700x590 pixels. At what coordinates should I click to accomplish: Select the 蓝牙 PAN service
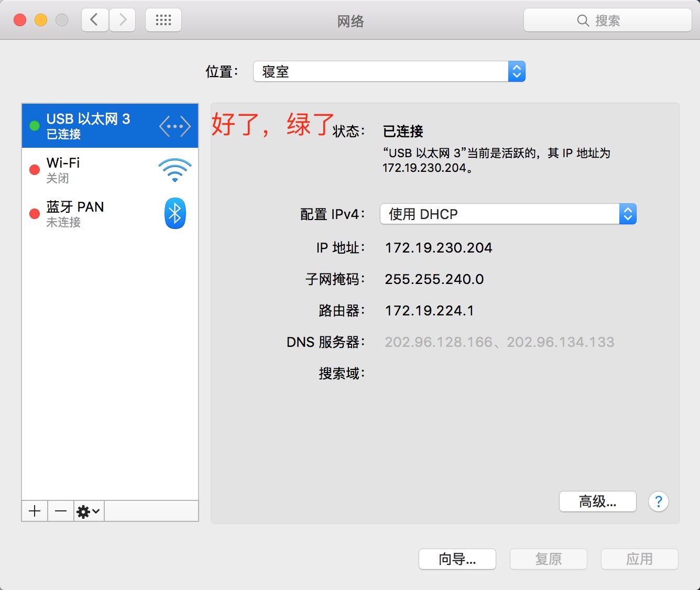[110, 214]
